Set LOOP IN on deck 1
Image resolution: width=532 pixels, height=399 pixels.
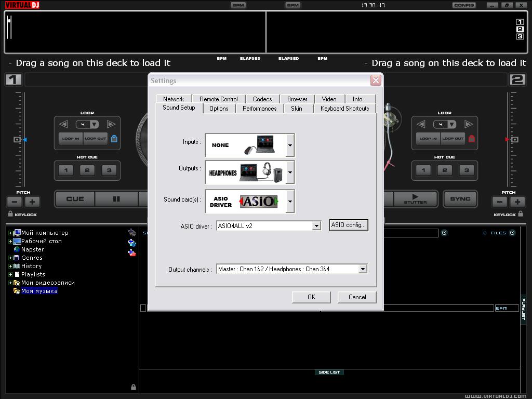[x=71, y=138]
